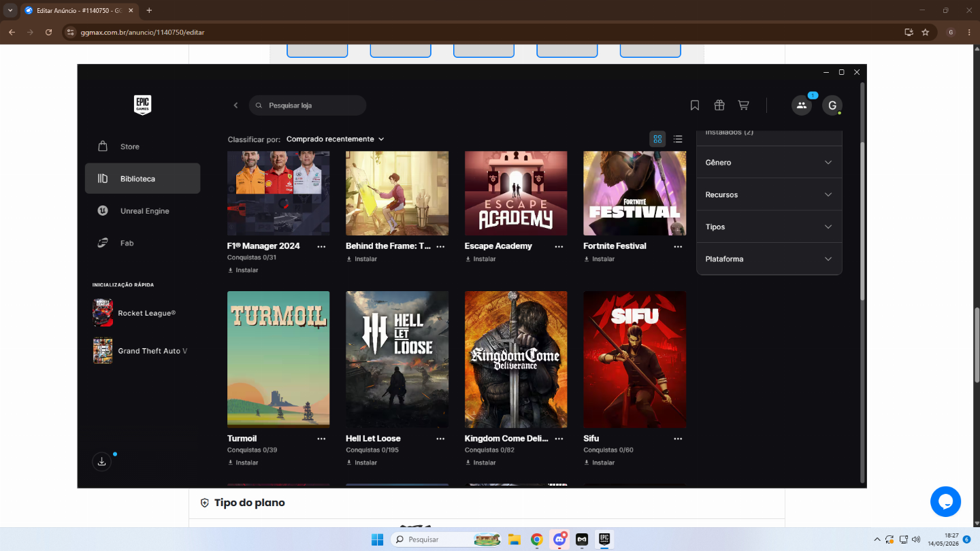Open options menu for F1 Manager 2024

[321, 246]
